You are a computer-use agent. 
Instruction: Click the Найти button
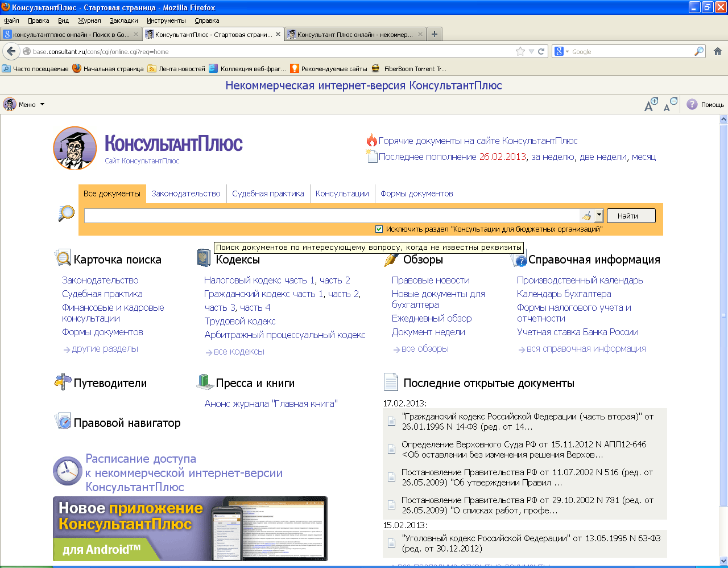[x=631, y=216]
